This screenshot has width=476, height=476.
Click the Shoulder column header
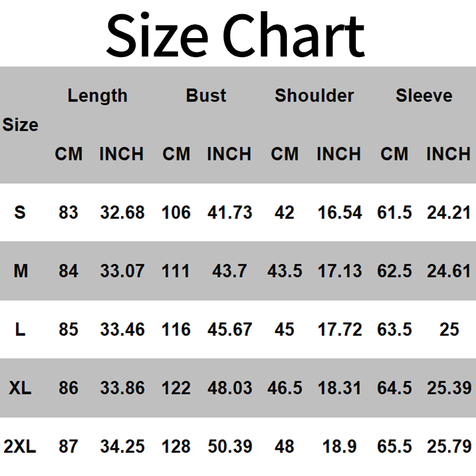(314, 95)
